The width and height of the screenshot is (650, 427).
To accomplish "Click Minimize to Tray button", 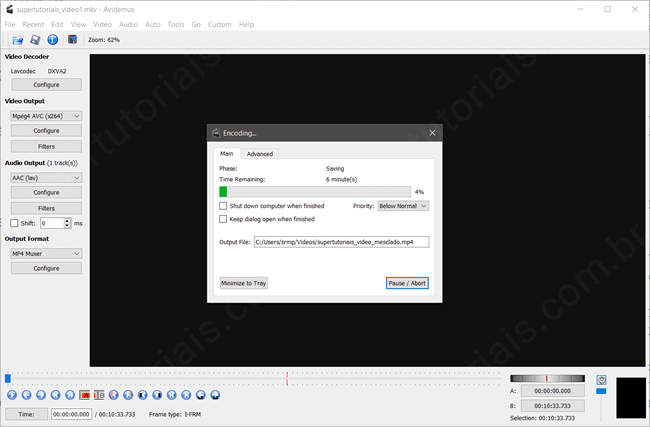I will (x=244, y=283).
